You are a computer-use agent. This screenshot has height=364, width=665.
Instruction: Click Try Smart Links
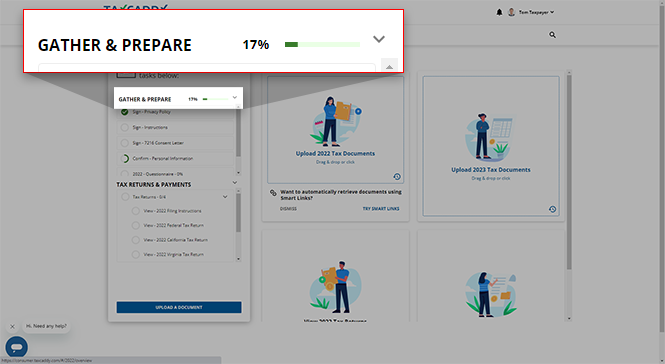pyautogui.click(x=381, y=209)
